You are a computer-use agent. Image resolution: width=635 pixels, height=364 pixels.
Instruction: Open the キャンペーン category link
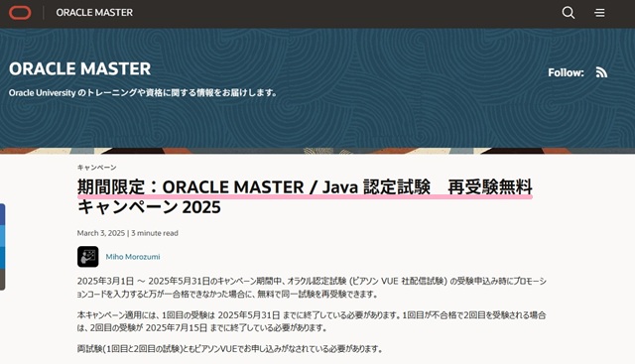pos(97,168)
